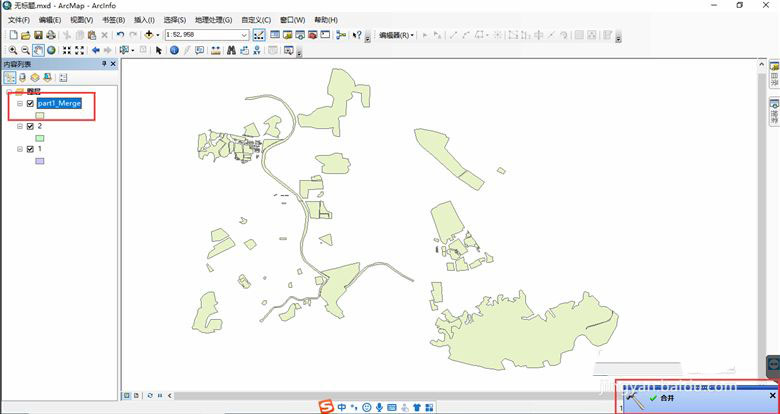Open the Editor toolbar icon

(x=259, y=35)
